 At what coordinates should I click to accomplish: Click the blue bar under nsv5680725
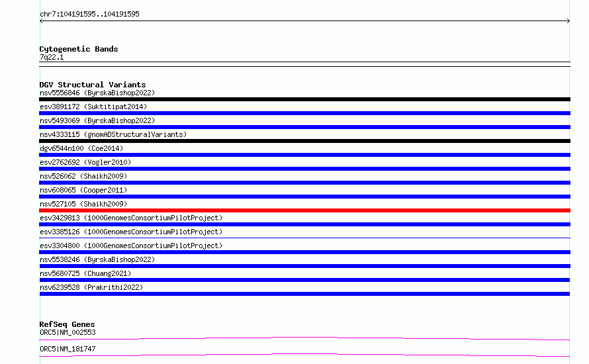(304, 280)
